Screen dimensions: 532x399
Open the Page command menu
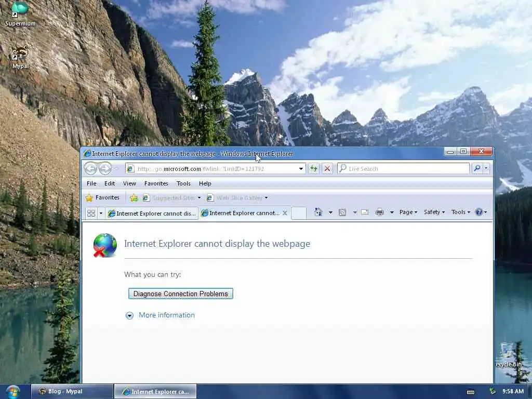coord(408,212)
